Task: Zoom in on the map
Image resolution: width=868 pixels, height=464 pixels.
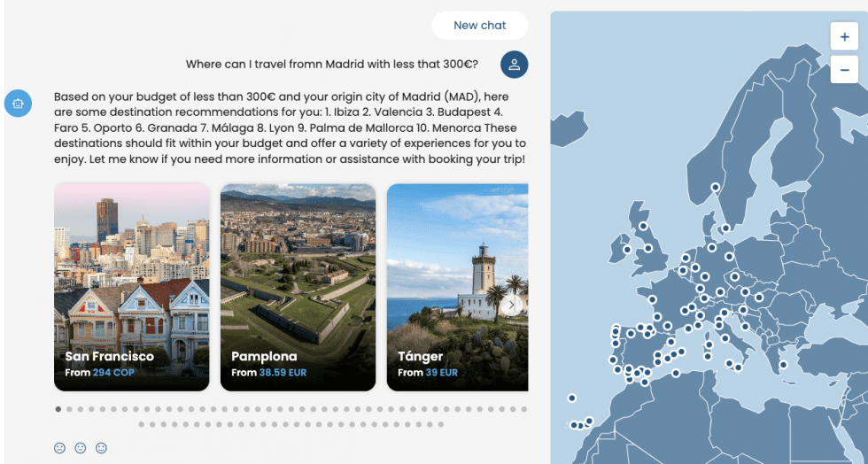Action: click(x=844, y=37)
